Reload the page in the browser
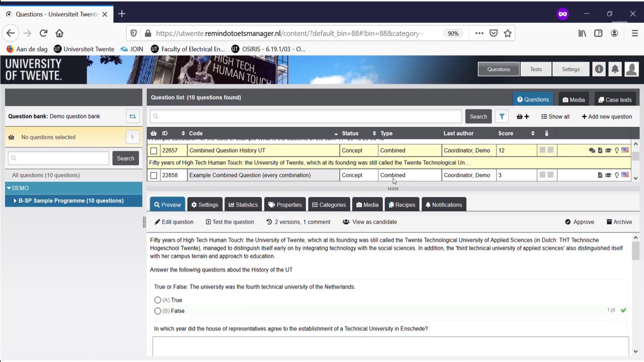The width and height of the screenshot is (644, 362). click(x=43, y=33)
